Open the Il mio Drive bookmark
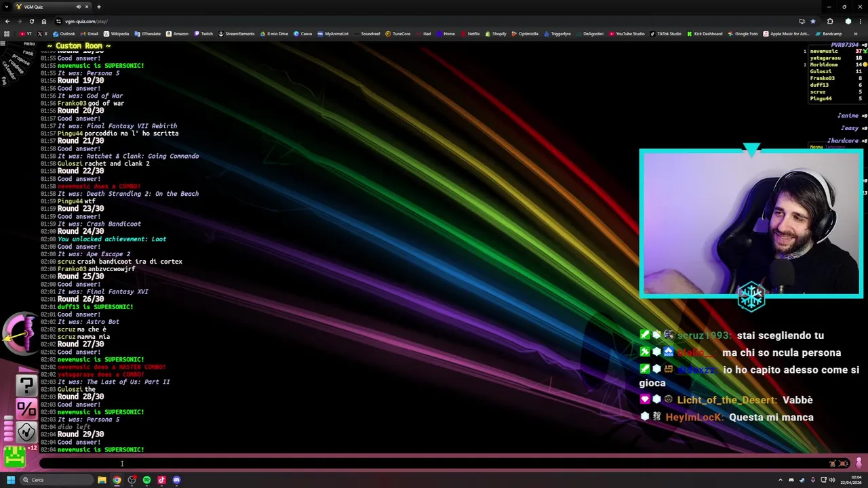 [275, 34]
